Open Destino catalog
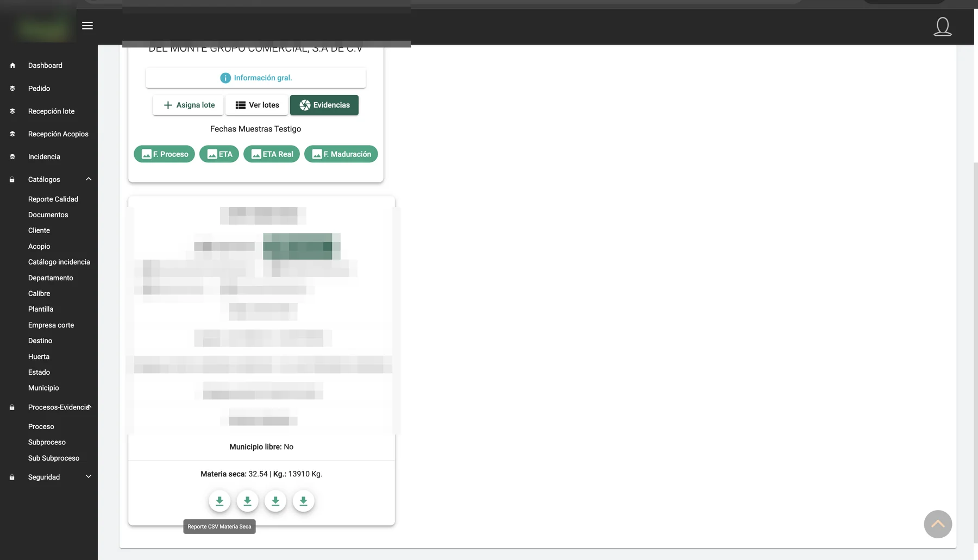The height and width of the screenshot is (560, 978). pos(40,341)
